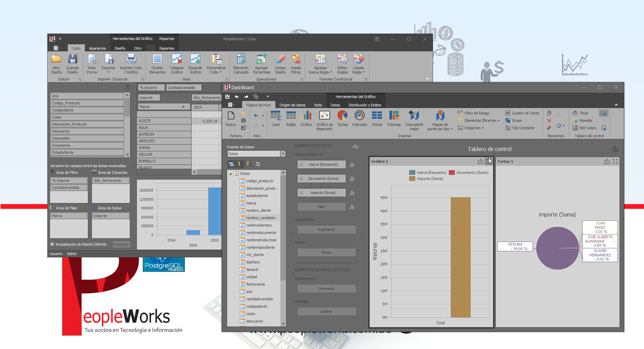Add a Filtro de Rango element

[474, 113]
